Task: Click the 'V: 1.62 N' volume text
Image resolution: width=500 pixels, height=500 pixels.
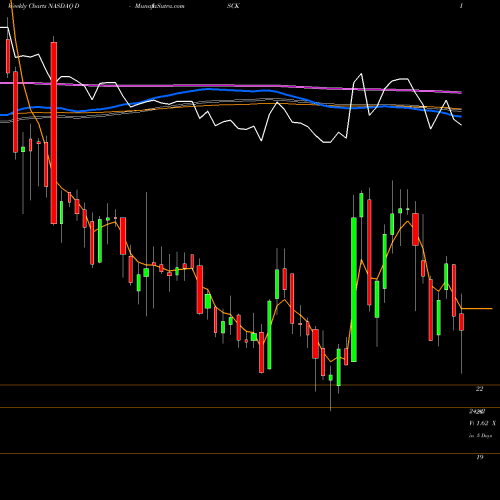Action: point(482,423)
